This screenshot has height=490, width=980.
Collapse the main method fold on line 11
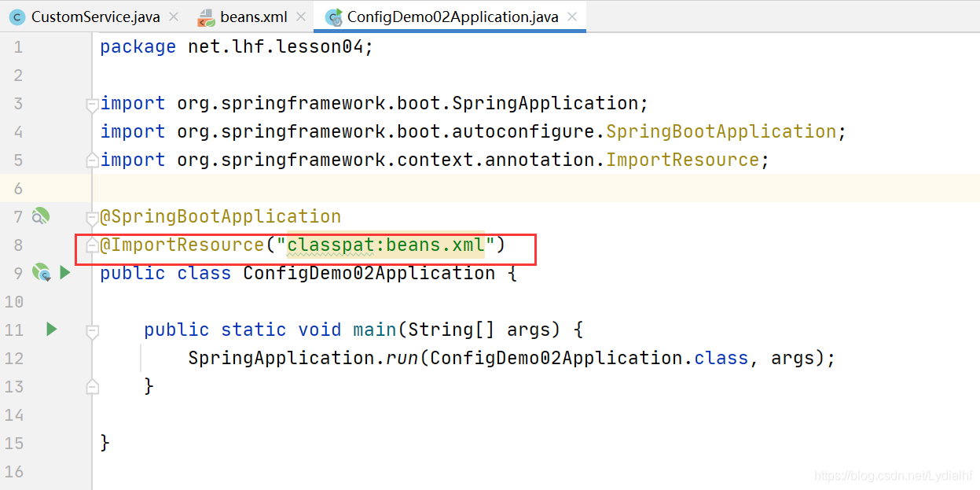(x=92, y=330)
